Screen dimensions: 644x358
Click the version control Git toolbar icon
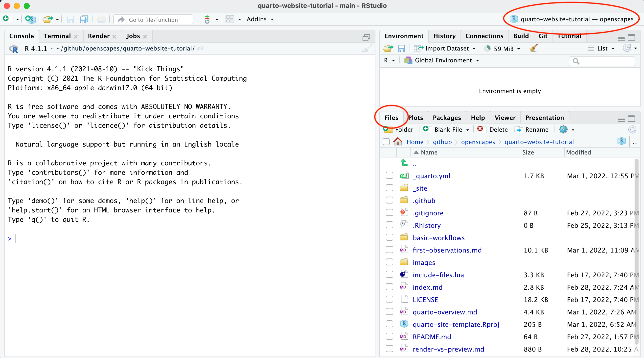pos(207,19)
